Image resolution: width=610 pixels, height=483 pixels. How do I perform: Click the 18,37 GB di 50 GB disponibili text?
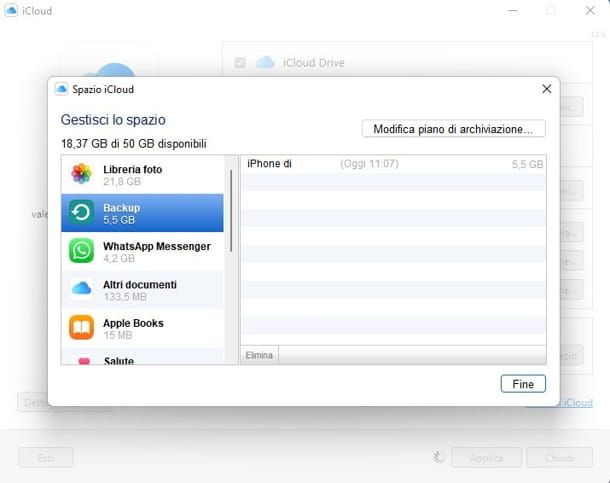click(134, 144)
